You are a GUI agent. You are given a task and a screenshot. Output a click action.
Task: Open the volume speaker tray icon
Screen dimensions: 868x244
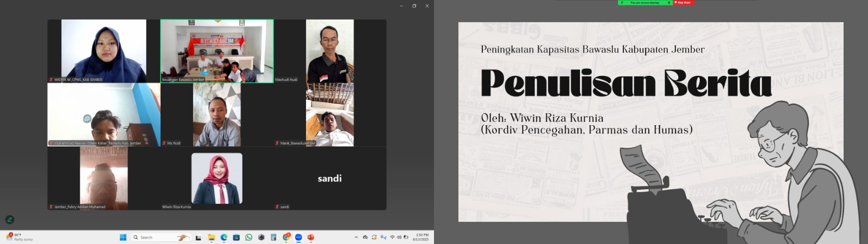(x=399, y=237)
